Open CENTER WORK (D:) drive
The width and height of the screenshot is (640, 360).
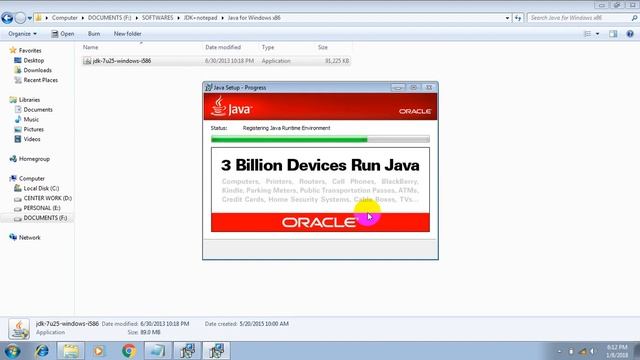point(47,198)
